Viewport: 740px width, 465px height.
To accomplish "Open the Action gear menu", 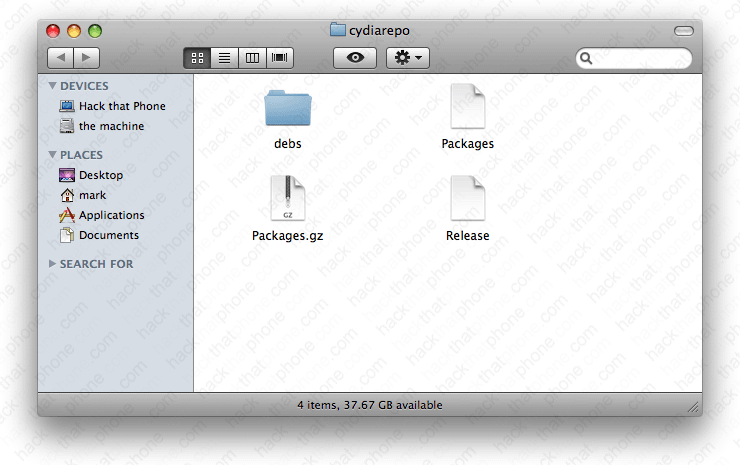I will point(408,58).
